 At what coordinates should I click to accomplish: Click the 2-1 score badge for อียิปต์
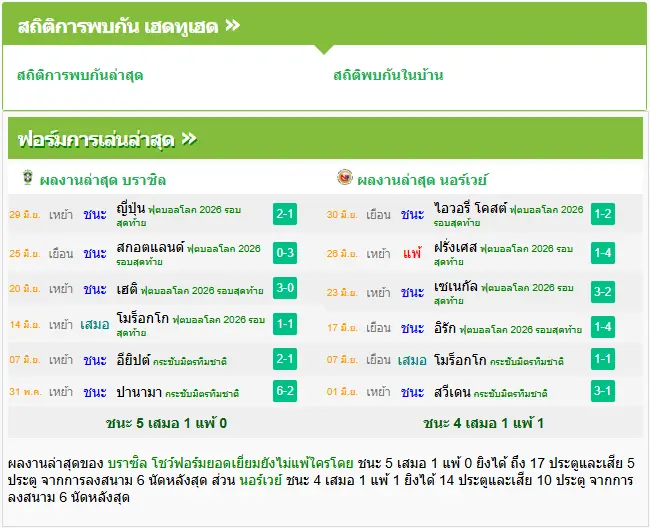[285, 359]
